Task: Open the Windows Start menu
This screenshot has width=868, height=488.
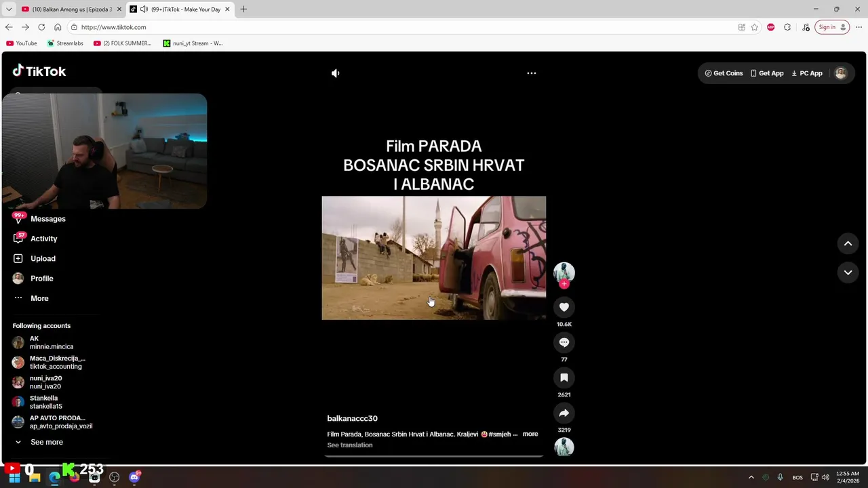Action: tap(14, 477)
